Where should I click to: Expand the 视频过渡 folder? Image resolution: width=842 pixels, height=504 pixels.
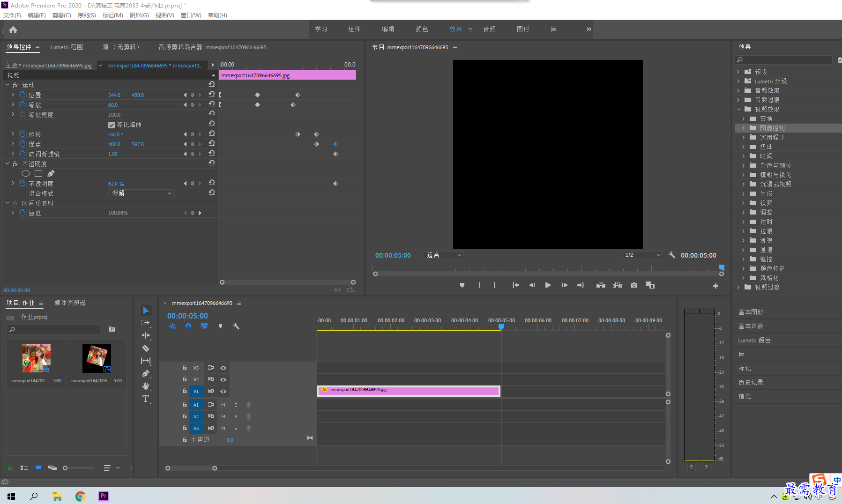click(738, 287)
